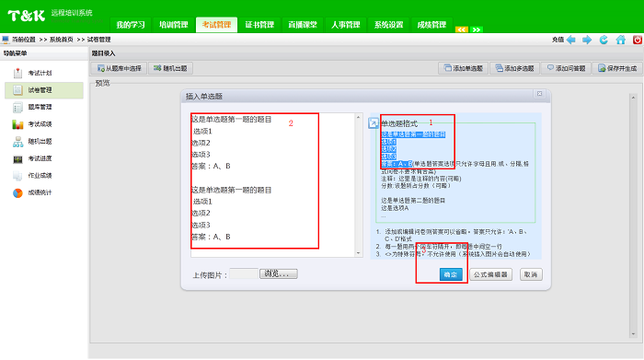
Task: Click 添加问答题 toolbar button
Action: [x=566, y=68]
